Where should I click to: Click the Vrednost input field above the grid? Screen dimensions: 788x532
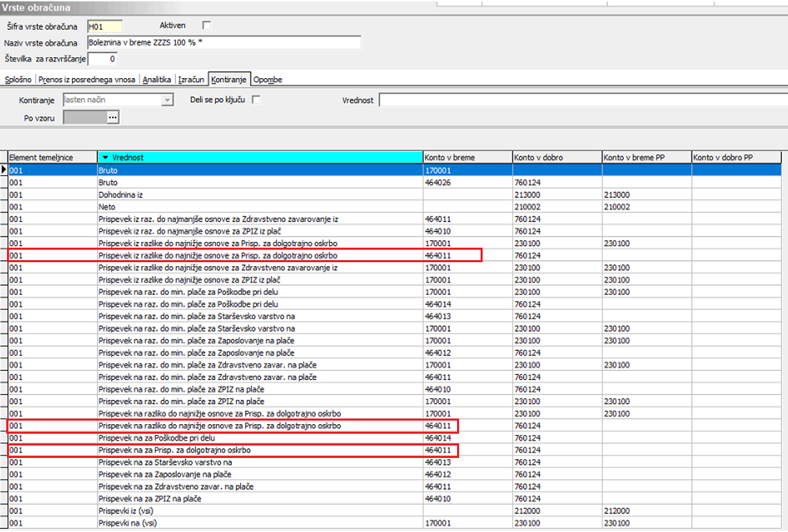point(583,100)
